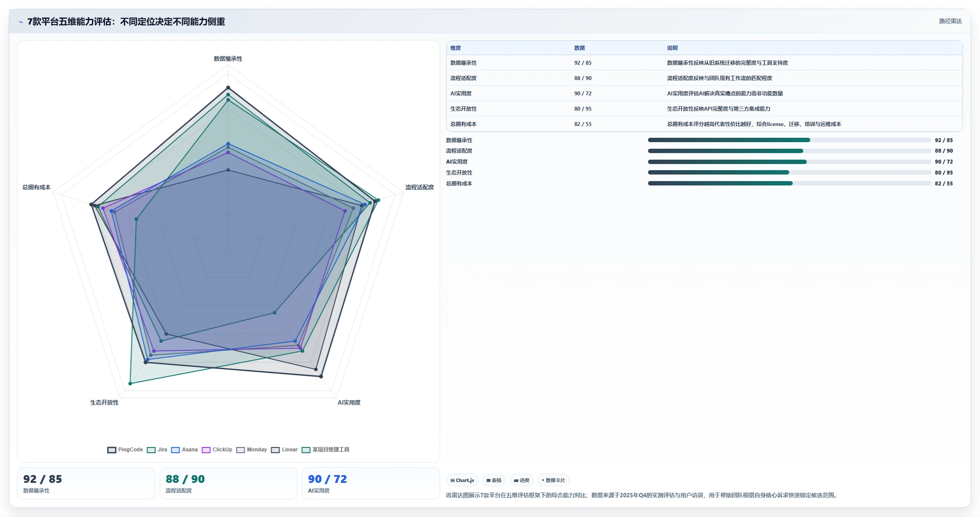The height and width of the screenshot is (517, 980).
Task: Toggle 某项目管理工具 series in legend
Action: [x=325, y=450]
